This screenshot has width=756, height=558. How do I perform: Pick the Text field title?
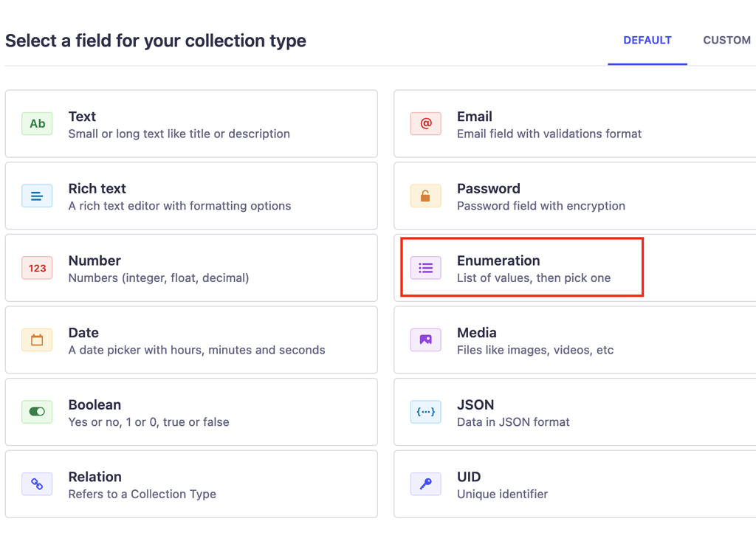click(82, 117)
